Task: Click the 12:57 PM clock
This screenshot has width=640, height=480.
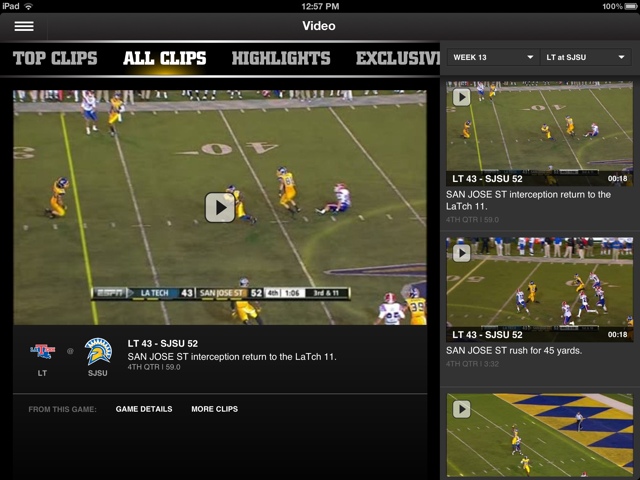Action: click(320, 6)
